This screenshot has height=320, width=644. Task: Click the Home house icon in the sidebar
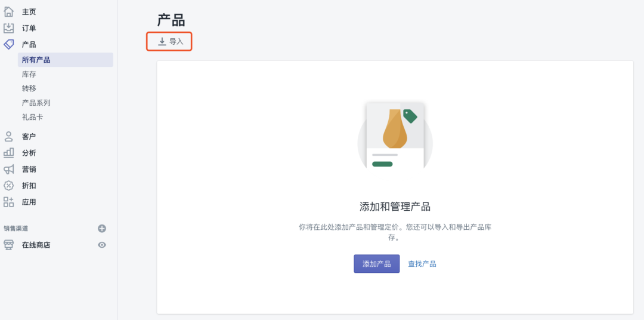8,11
